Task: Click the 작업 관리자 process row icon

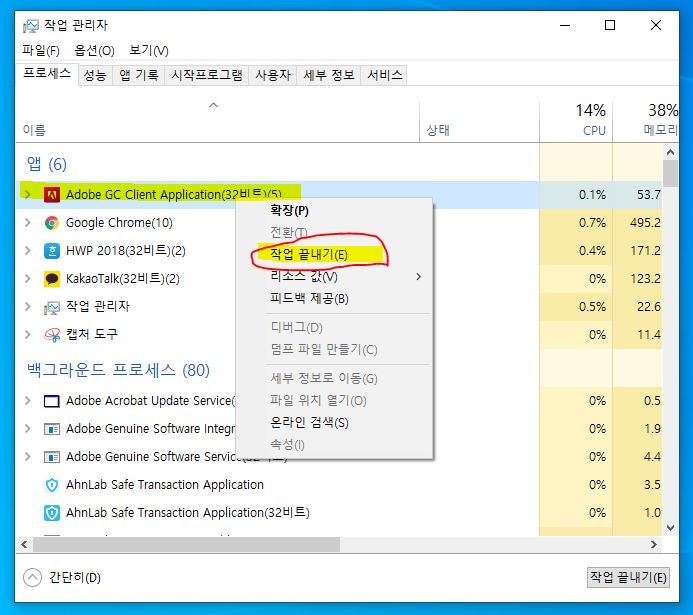Action: tap(52, 307)
